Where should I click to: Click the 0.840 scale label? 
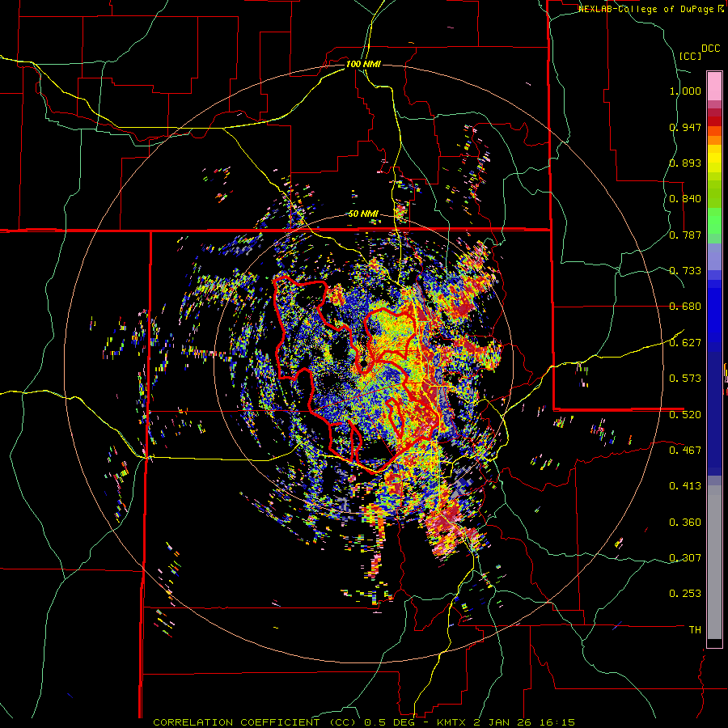685,199
